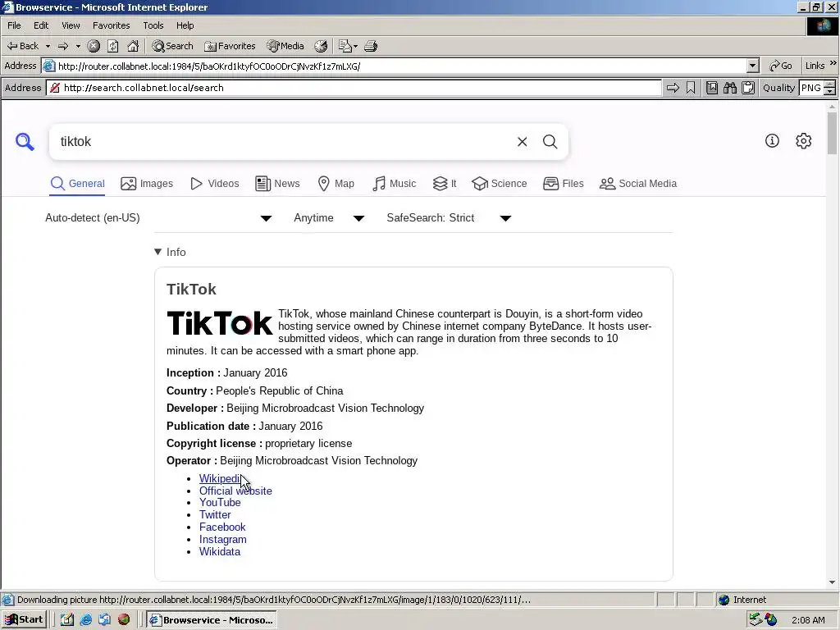Switch to the Videos tab
This screenshot has height=630, width=840.
tap(214, 184)
